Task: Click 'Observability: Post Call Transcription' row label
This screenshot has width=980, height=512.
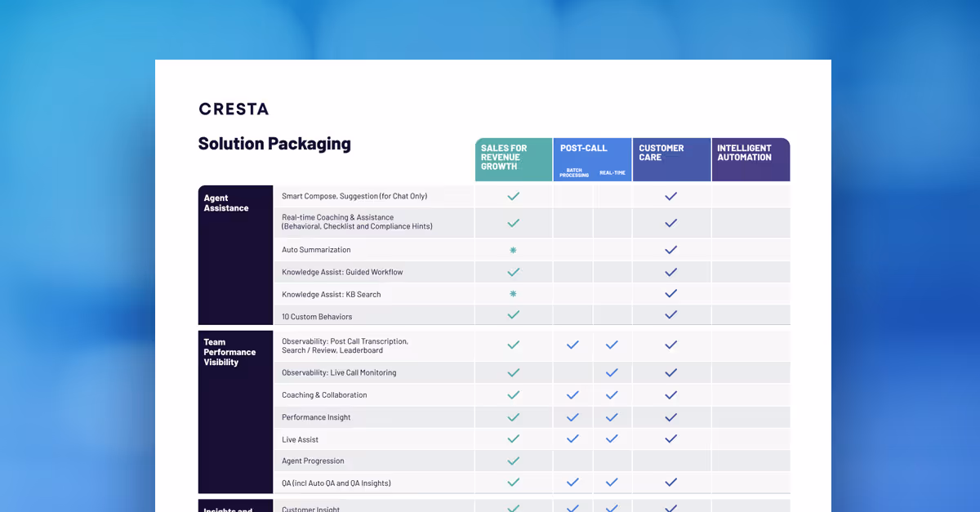Action: pyautogui.click(x=345, y=345)
